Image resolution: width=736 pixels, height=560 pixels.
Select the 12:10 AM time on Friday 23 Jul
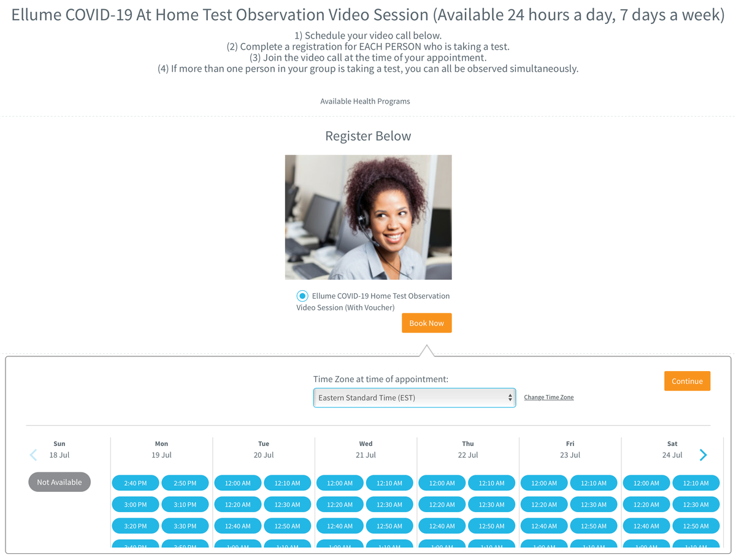click(x=593, y=483)
